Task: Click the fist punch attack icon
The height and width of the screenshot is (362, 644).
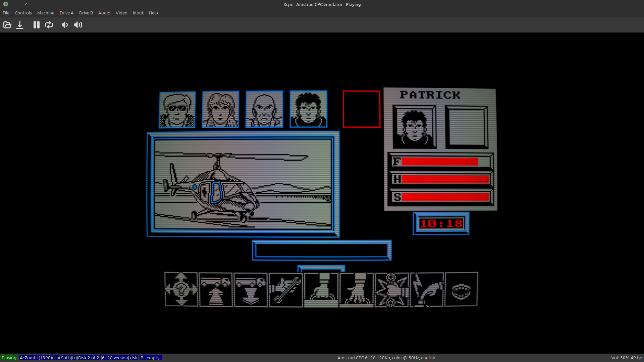Action: [391, 289]
